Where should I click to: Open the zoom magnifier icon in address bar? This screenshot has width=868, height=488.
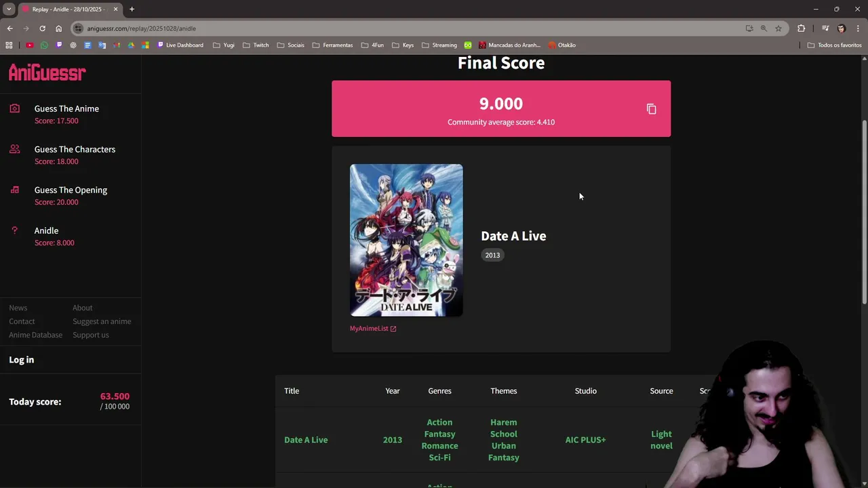764,28
